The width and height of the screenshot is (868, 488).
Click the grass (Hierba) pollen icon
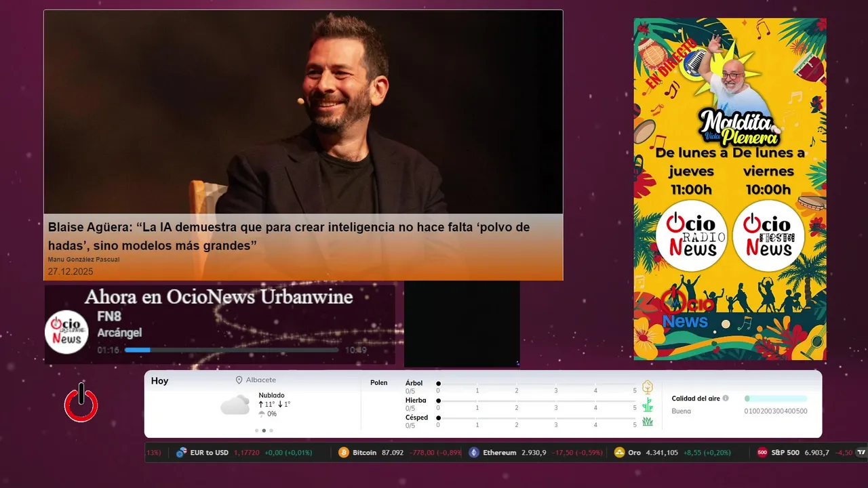pyautogui.click(x=648, y=405)
